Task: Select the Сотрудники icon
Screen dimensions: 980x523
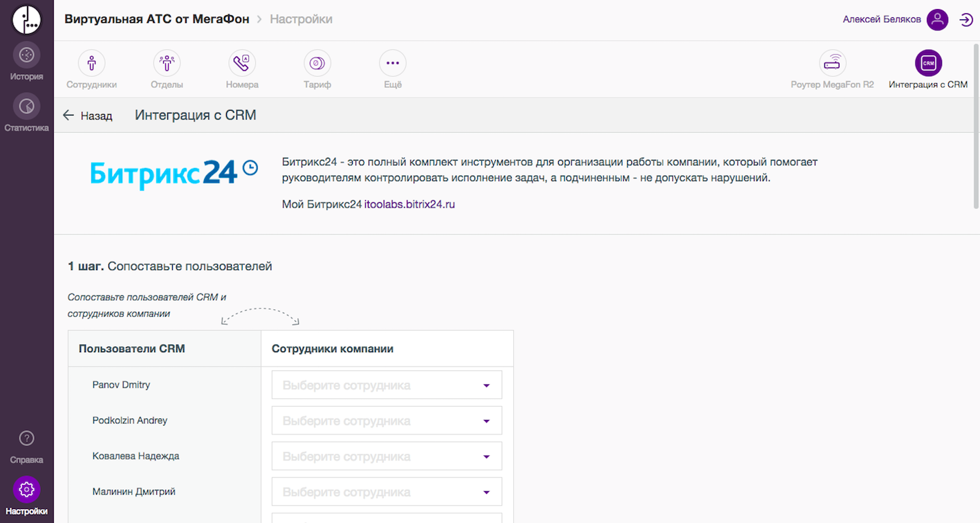Action: click(91, 63)
